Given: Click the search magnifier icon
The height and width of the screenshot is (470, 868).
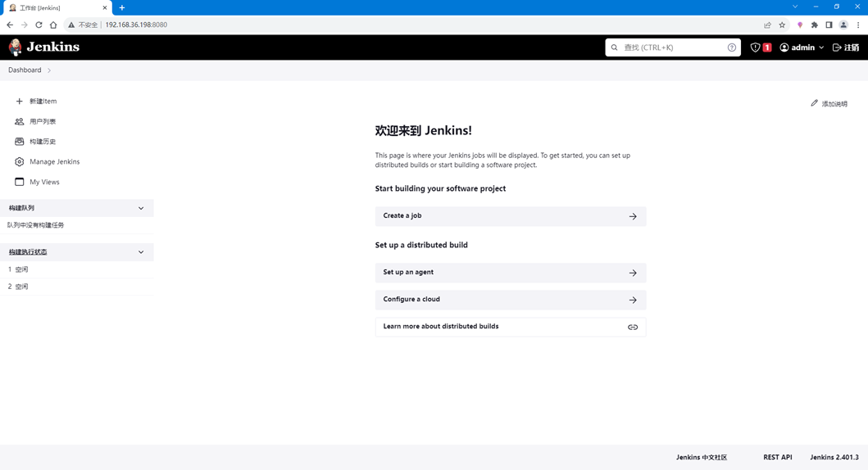Looking at the screenshot, I should pos(614,47).
